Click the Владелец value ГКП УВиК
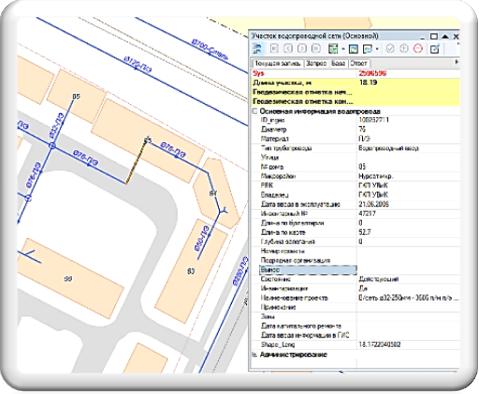The height and width of the screenshot is (394, 479). [373, 194]
